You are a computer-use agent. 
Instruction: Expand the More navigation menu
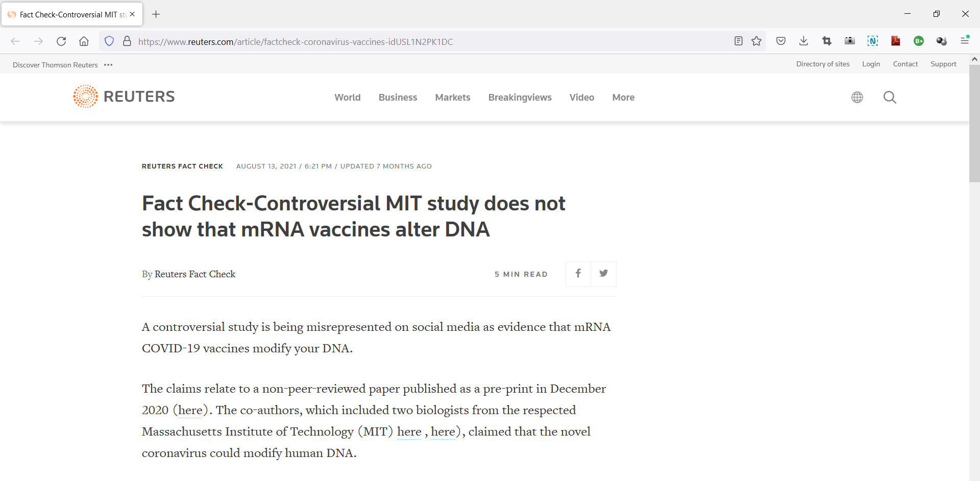(x=623, y=98)
